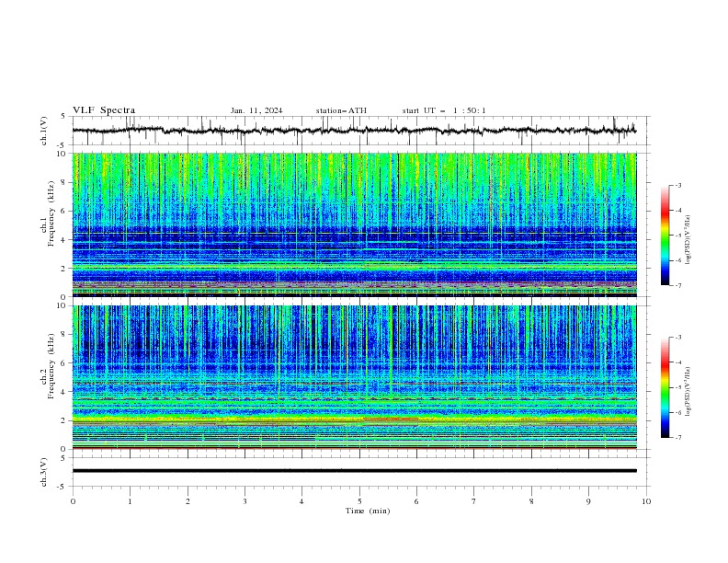Click time axis tick label '10'
728x563 pixels.
[646, 501]
